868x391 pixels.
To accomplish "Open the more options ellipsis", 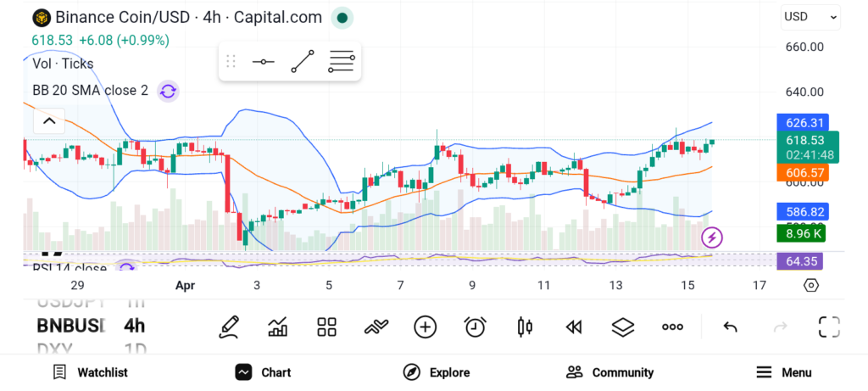I will click(x=672, y=327).
